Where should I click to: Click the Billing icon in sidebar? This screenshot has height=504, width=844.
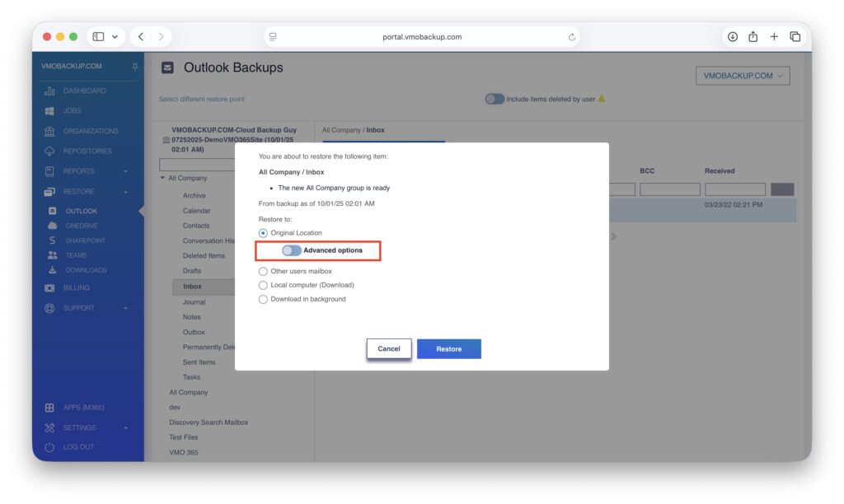(49, 288)
